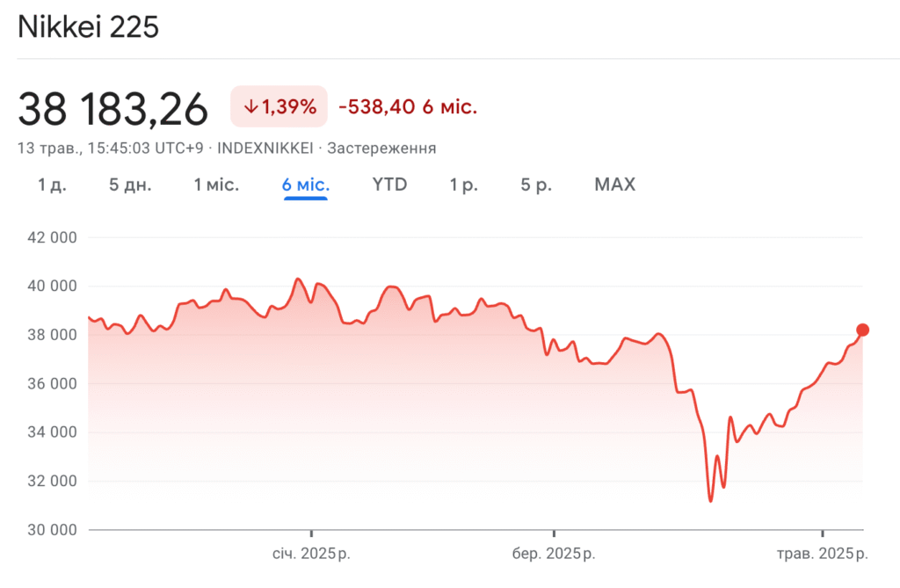Select the red percentage change badge

pyautogui.click(x=278, y=106)
